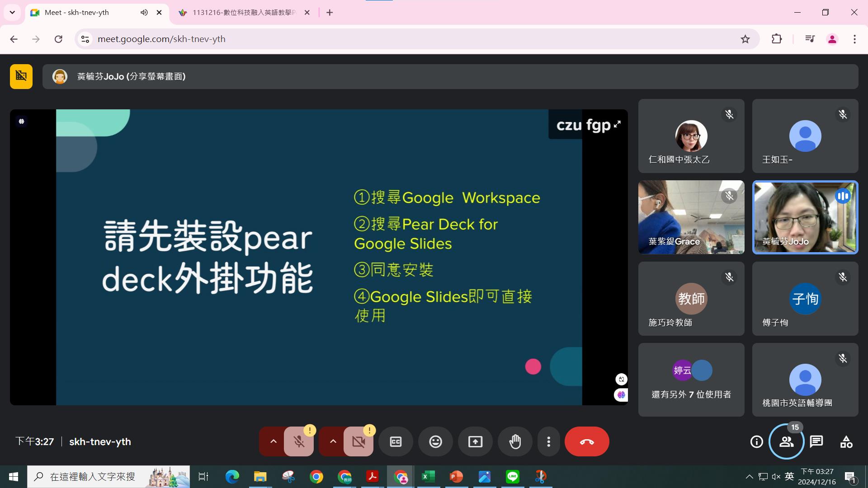Viewport: 868px width, 488px height.
Task: Leave the call with red hang-up button
Action: pyautogui.click(x=586, y=442)
